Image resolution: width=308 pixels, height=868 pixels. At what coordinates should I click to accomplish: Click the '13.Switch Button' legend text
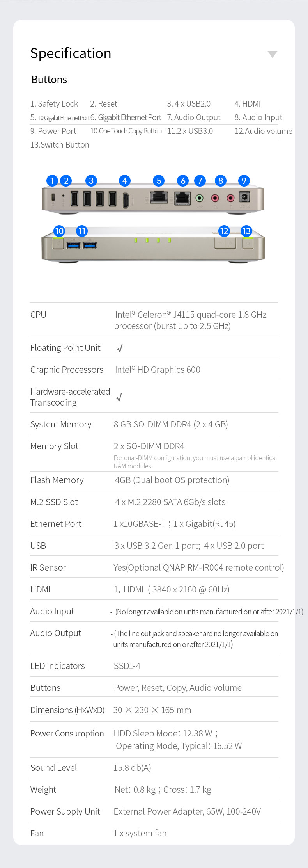pyautogui.click(x=60, y=145)
